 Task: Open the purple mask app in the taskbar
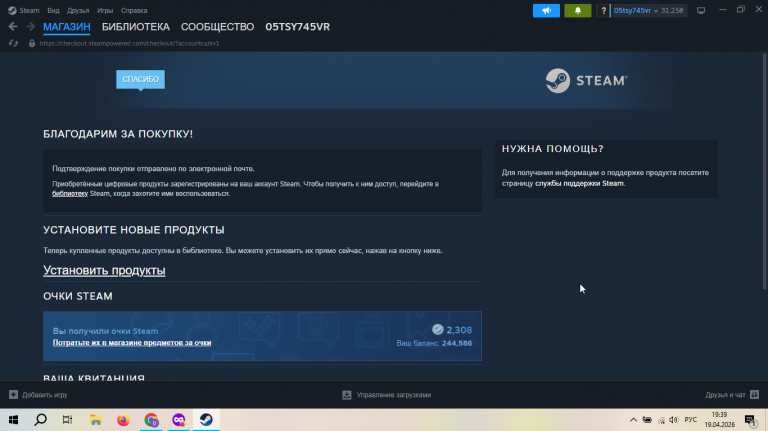[x=179, y=420]
